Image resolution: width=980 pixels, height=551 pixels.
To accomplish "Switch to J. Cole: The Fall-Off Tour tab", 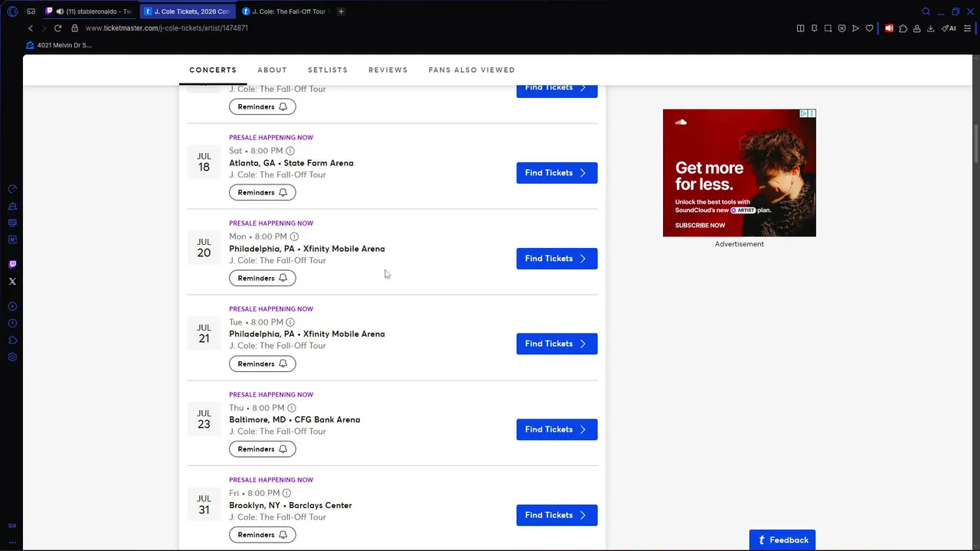I will (285, 11).
